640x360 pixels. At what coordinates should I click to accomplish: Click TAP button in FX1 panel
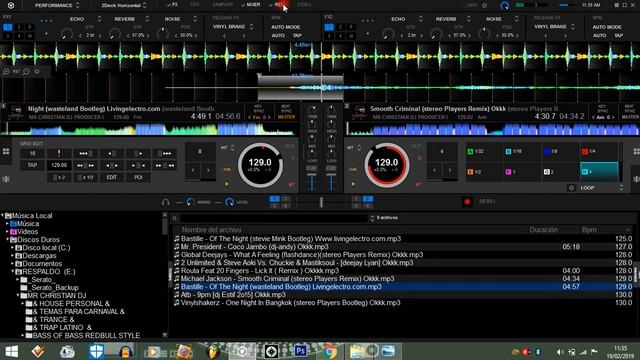[298, 36]
